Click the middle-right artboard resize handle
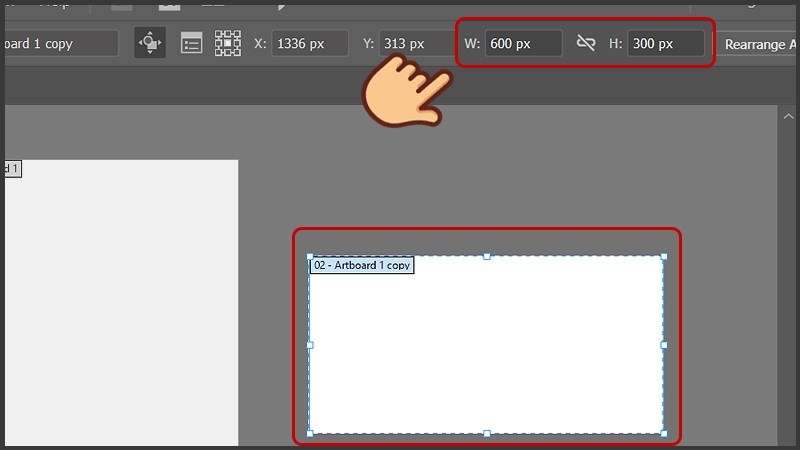The width and height of the screenshot is (800, 450). [x=664, y=345]
